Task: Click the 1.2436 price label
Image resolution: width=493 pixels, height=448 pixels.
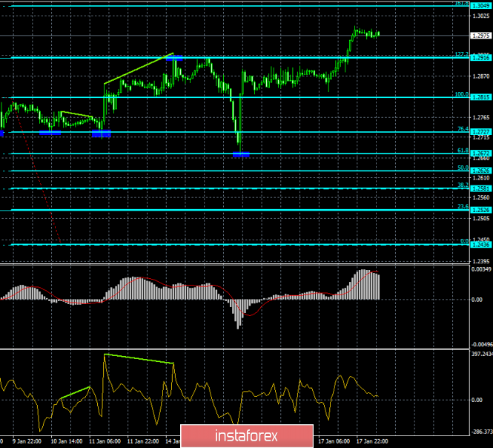Action: pyautogui.click(x=480, y=245)
